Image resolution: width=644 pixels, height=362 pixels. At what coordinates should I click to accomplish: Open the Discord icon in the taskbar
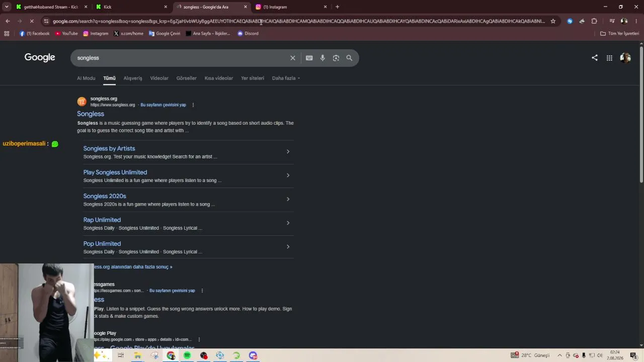coord(253,355)
